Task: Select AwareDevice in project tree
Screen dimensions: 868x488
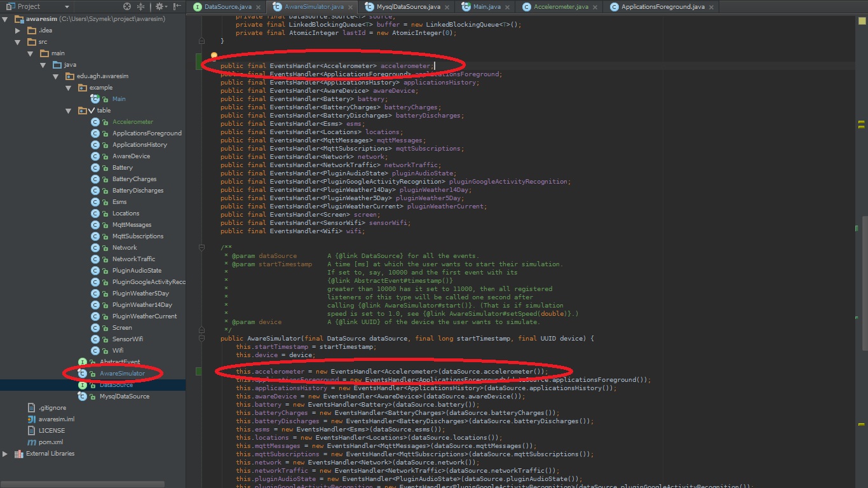Action: point(132,156)
